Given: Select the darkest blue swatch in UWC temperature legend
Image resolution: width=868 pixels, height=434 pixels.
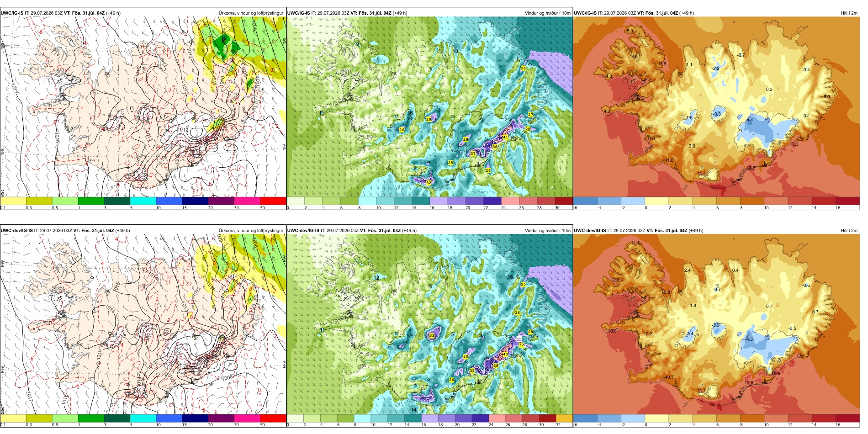Looking at the screenshot, I should pyautogui.click(x=585, y=201).
